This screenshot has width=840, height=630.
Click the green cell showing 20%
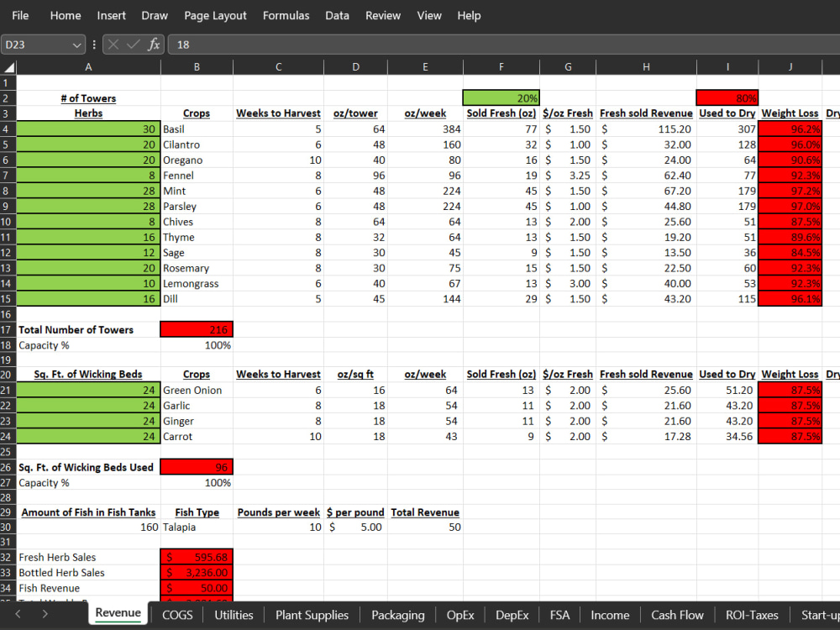coord(501,97)
